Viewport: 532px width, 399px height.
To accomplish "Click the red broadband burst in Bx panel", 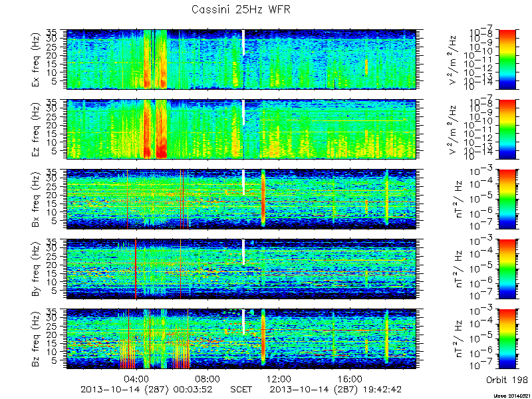I will 263,198.
